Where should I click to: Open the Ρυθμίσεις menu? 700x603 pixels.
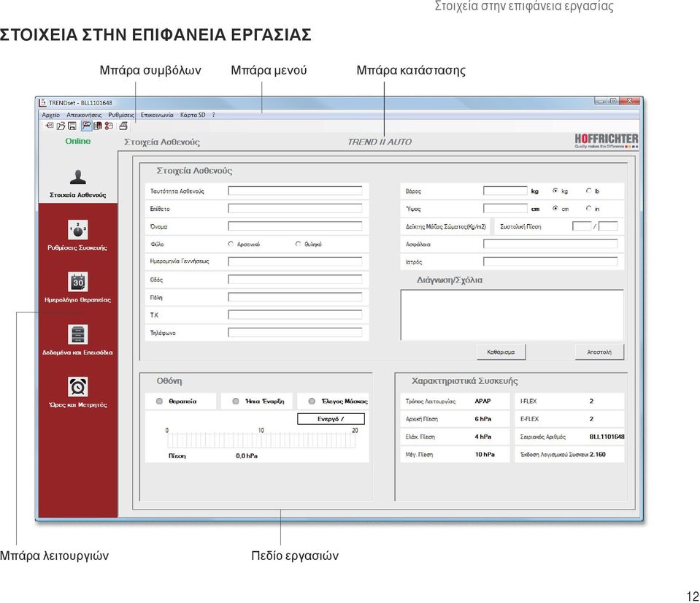tap(121, 115)
